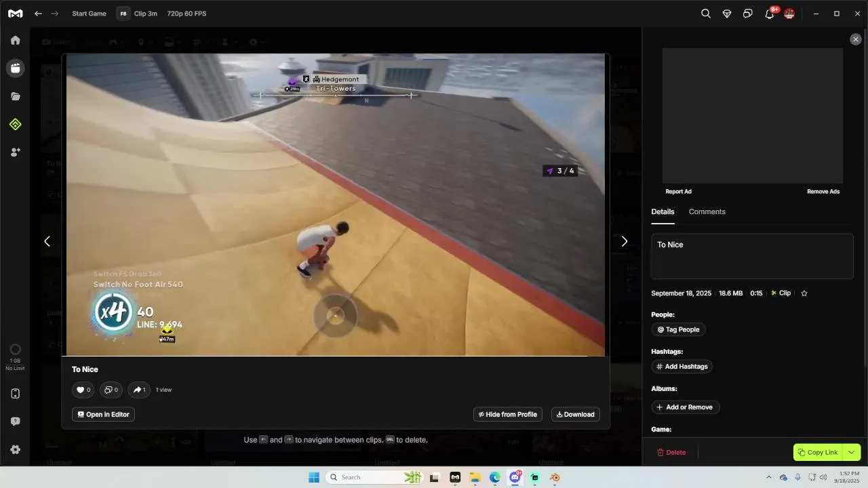The height and width of the screenshot is (488, 868).
Task: Click the taskbar volume icon
Action: coord(823,477)
